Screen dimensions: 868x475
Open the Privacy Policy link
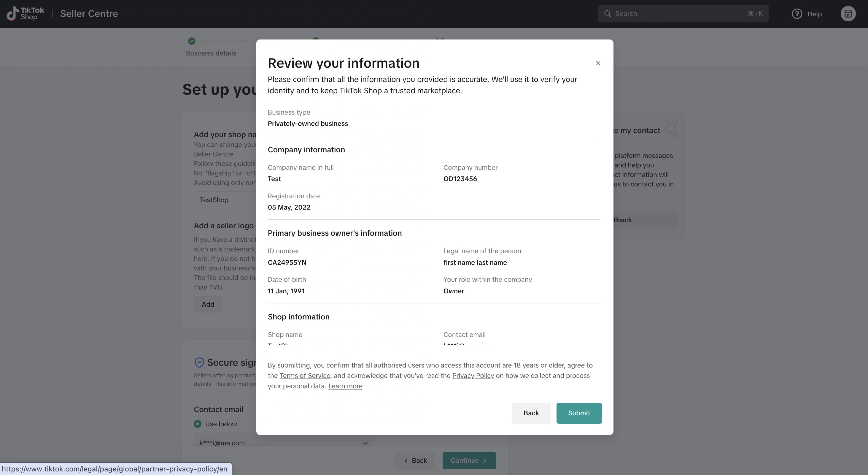[x=473, y=376]
